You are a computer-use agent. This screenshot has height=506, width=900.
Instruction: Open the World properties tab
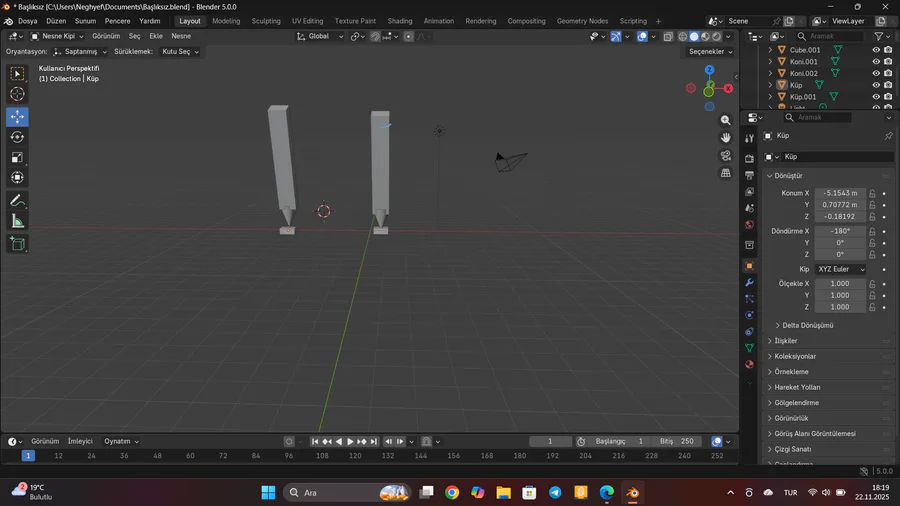click(x=749, y=224)
